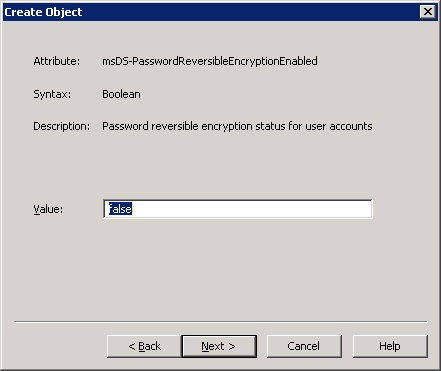This screenshot has width=441, height=371.
Task: Click the 'Create Object' title text
Action: coord(43,12)
